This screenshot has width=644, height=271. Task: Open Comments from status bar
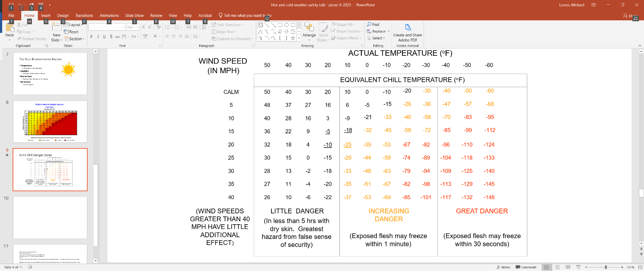coord(526,267)
